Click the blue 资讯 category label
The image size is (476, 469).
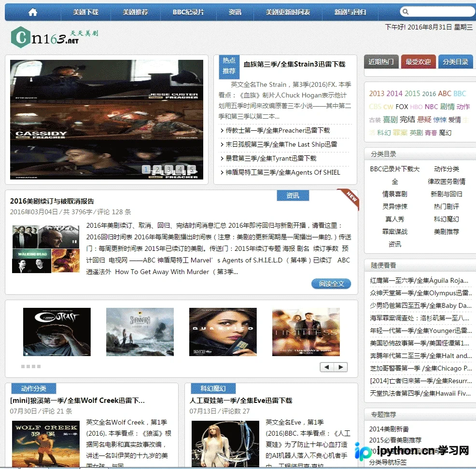pos(293,196)
